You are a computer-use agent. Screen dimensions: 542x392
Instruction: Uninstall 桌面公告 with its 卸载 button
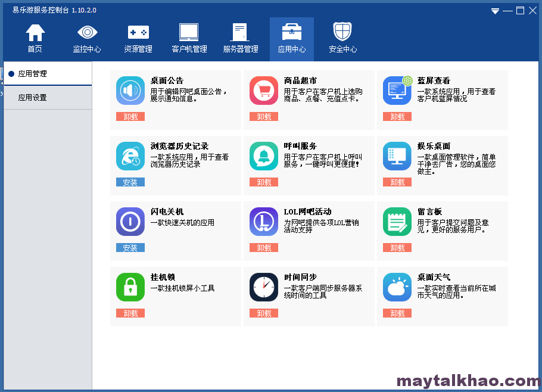point(130,117)
